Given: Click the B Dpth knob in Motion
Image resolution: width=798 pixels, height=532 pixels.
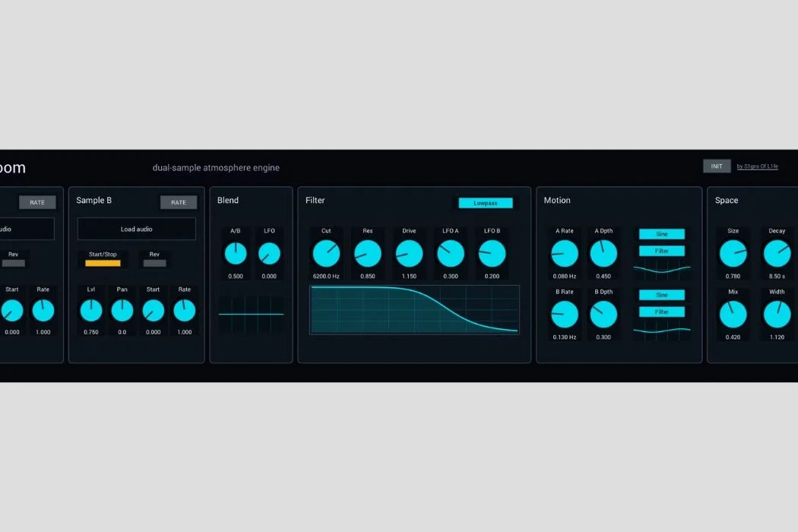Looking at the screenshot, I should [x=603, y=315].
